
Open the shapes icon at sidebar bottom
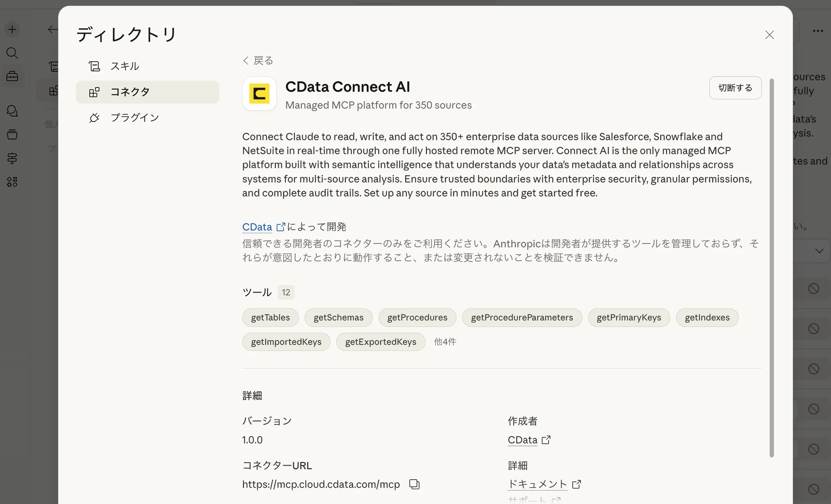(12, 182)
